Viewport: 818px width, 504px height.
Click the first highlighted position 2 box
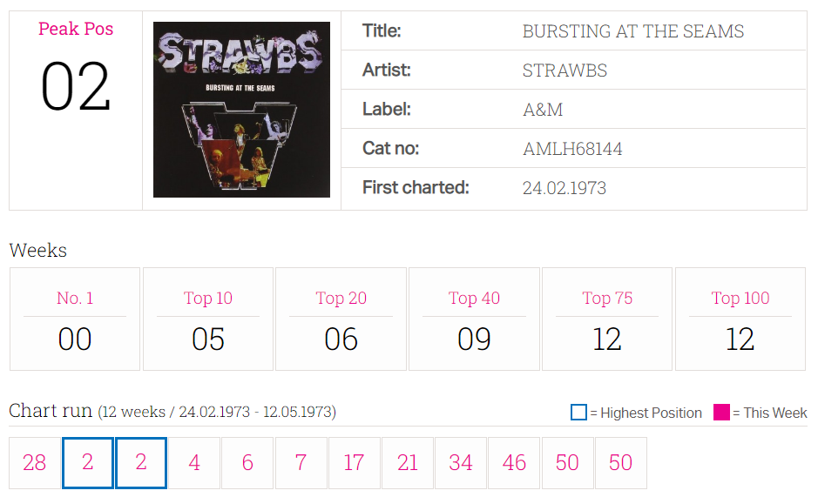tap(88, 463)
